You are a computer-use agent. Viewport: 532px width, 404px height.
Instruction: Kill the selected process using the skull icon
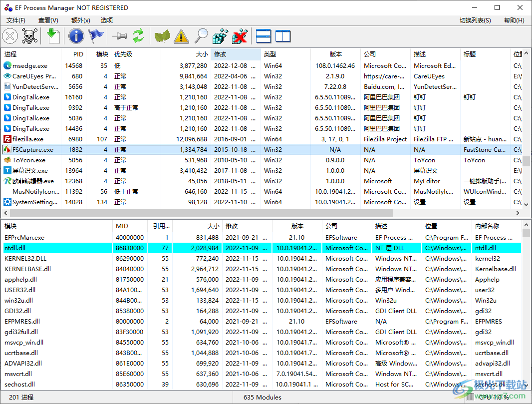(30, 36)
